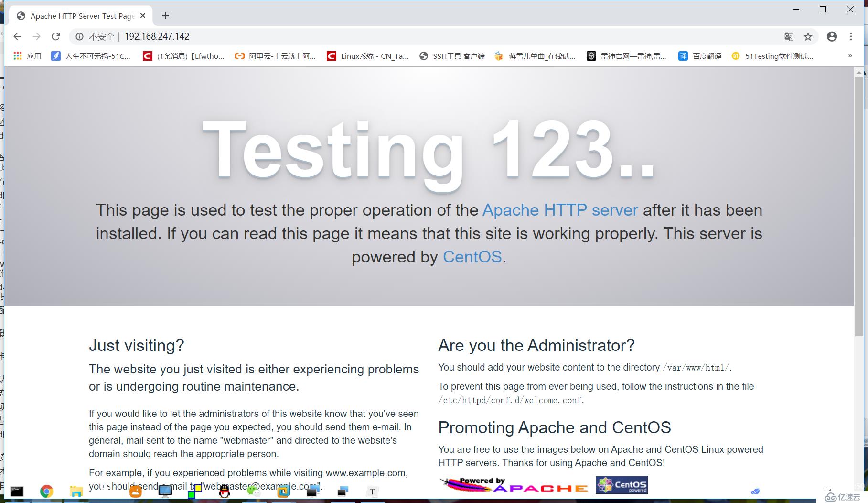Open the SSH工具 客户端 bookmark

click(x=452, y=56)
